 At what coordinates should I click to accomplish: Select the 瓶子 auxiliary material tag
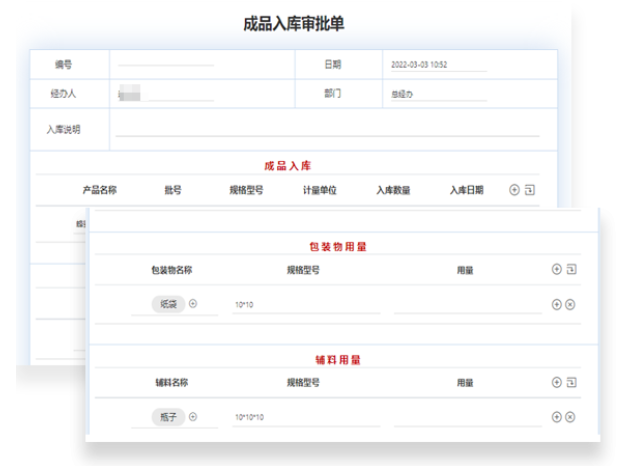pos(167,417)
